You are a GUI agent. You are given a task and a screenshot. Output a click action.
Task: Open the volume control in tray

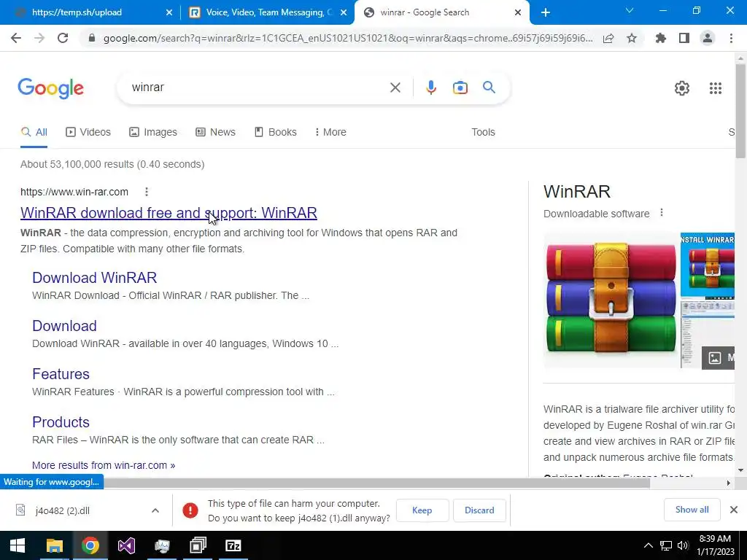tap(683, 545)
